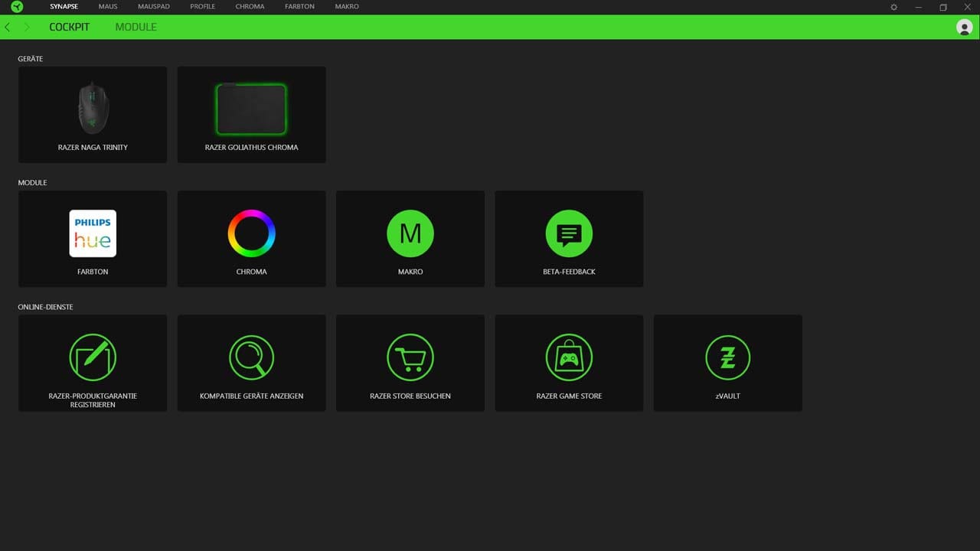The width and height of the screenshot is (980, 551).
Task: Open the Beta-Feedback speech bubble icon
Action: 569,234
